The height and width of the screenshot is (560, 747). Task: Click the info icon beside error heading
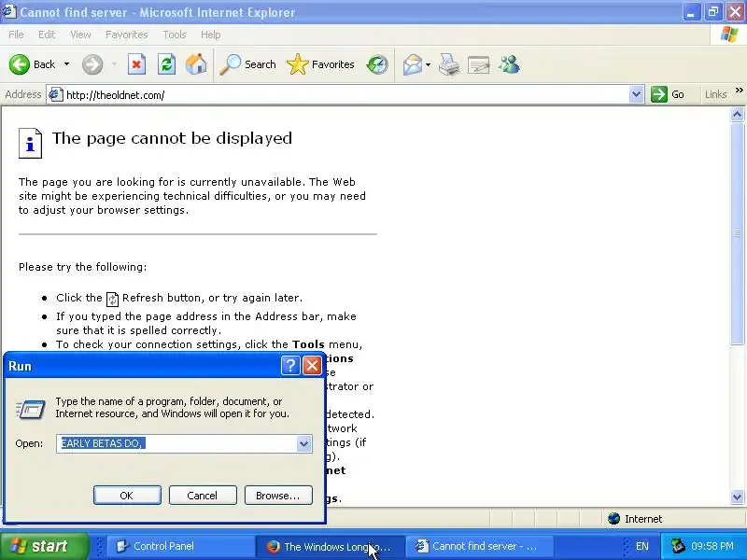30,143
